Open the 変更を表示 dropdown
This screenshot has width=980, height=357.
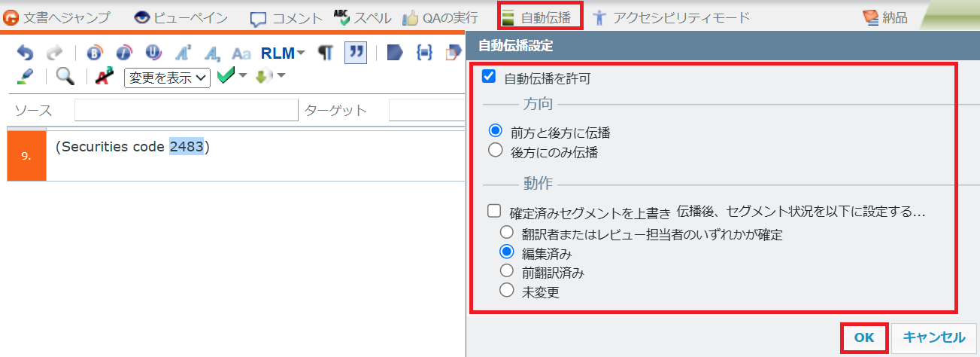[167, 77]
